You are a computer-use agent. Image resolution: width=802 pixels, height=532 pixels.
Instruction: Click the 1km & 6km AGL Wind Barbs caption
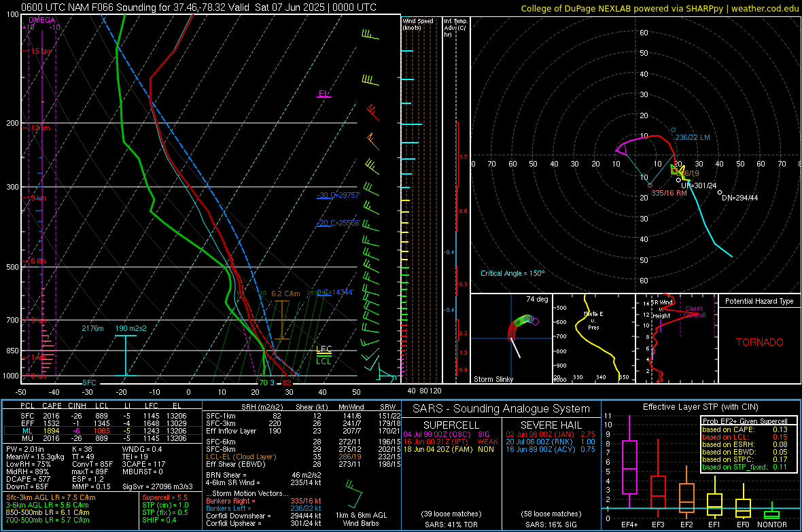361,519
